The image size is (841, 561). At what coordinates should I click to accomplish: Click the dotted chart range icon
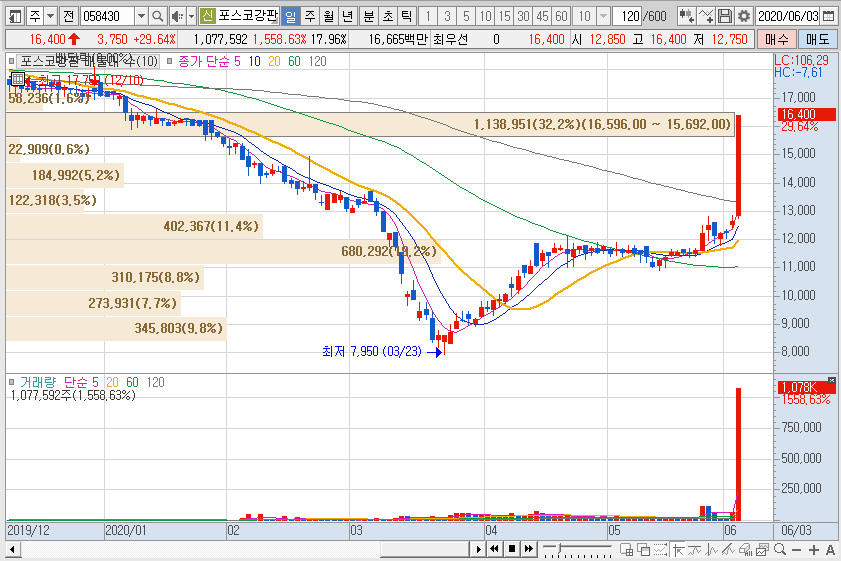coord(660,549)
